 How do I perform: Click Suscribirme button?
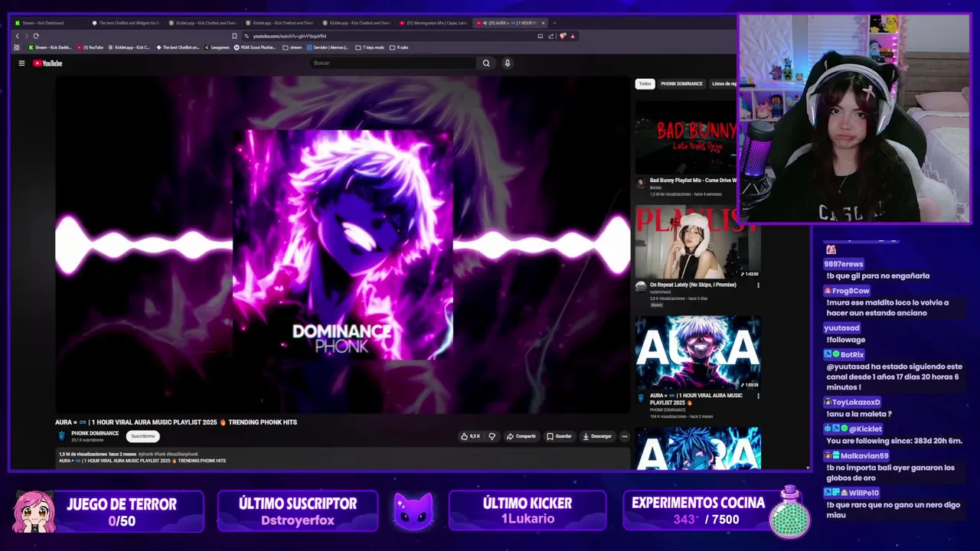coord(142,436)
